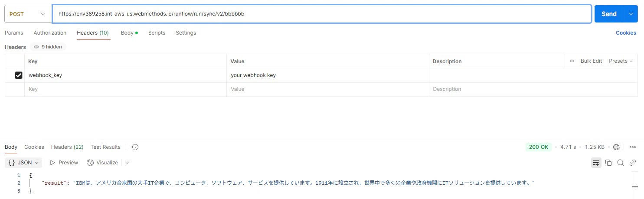Screen dimensions: 644x199
Task: Switch to Authorization tab
Action: (x=50, y=33)
